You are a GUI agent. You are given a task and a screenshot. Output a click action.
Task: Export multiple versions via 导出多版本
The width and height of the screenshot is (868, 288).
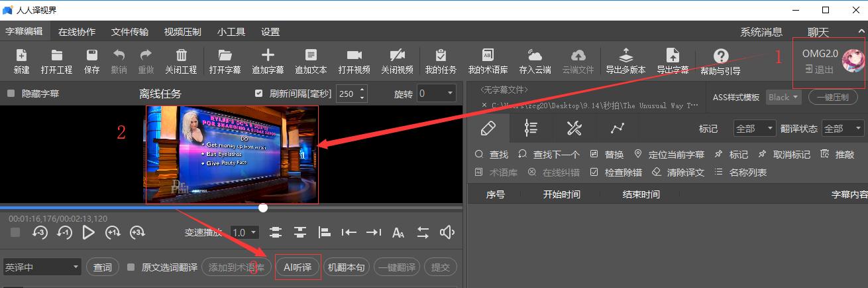(x=625, y=61)
